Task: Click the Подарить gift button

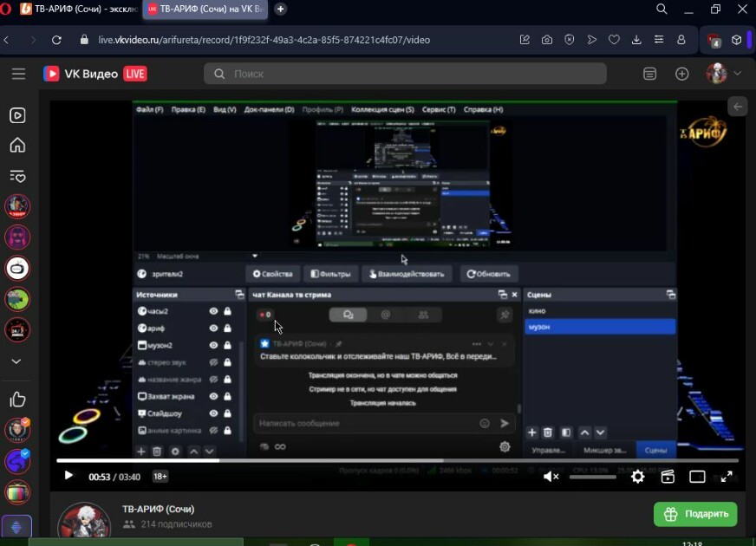Action: [x=695, y=514]
